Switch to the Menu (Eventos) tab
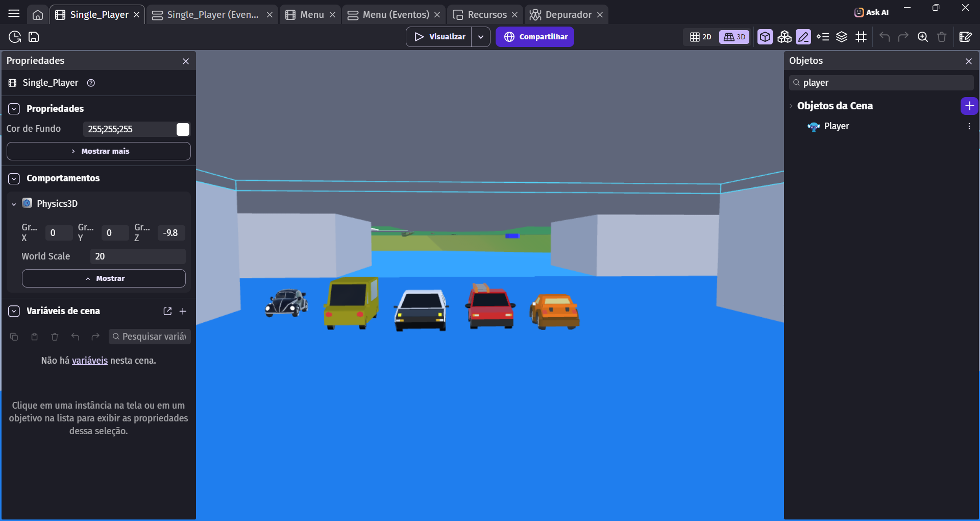The image size is (980, 521). tap(394, 15)
